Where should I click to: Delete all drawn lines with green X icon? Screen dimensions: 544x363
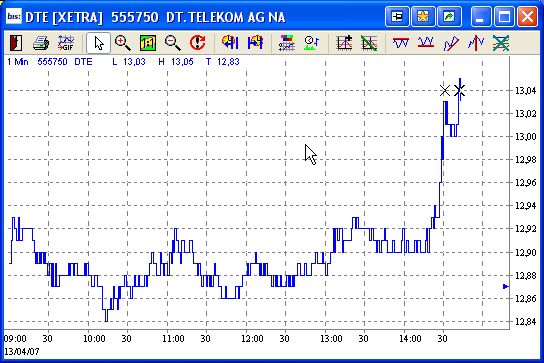[501, 43]
